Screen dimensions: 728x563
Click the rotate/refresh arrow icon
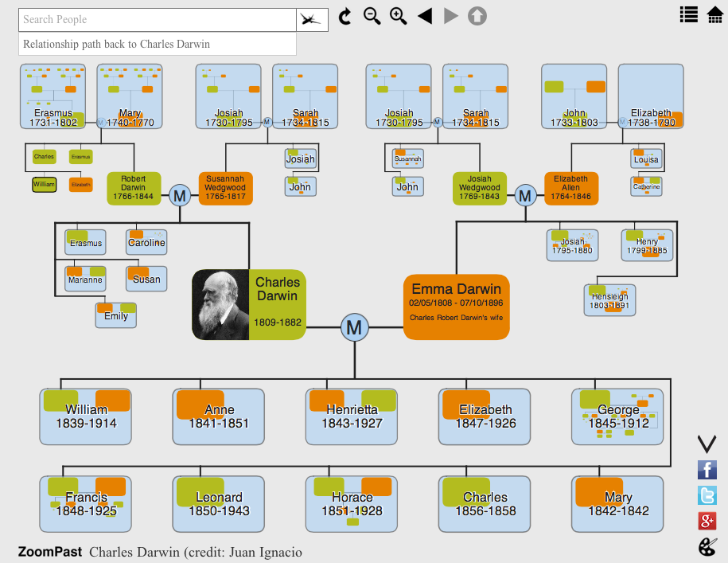(345, 17)
